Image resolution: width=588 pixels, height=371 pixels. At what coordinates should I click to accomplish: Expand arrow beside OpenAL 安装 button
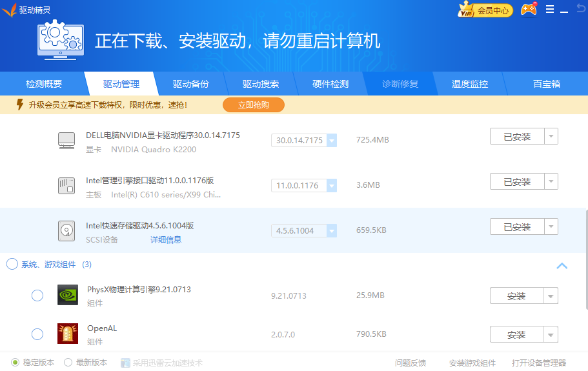pyautogui.click(x=551, y=335)
